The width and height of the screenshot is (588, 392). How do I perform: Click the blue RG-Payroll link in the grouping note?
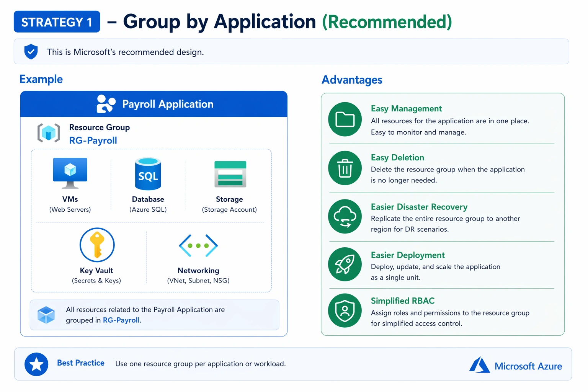tap(121, 320)
